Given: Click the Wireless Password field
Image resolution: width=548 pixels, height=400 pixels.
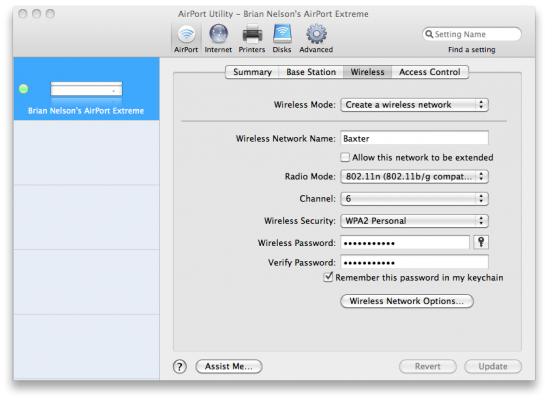Looking at the screenshot, I should point(405,242).
